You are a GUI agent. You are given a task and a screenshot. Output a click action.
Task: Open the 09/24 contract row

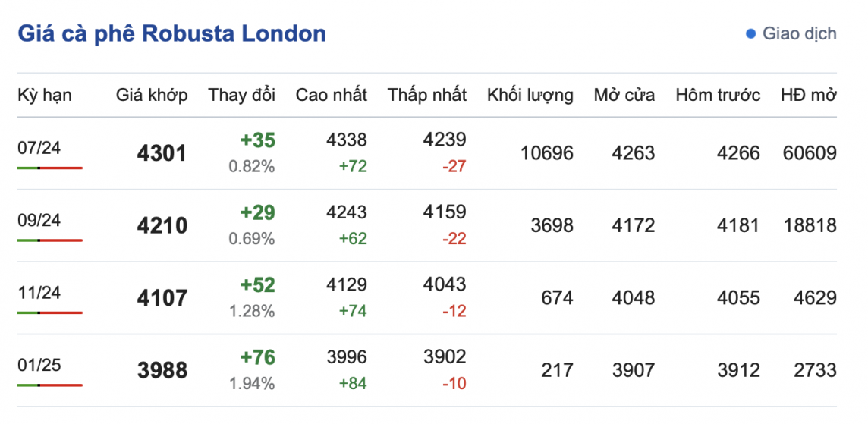[x=39, y=221]
